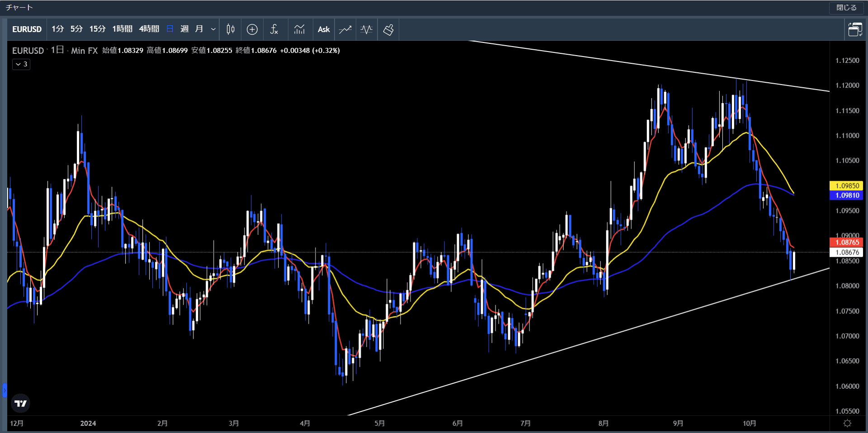868x433 pixels.
Task: Select the daily 日 timeframe
Action: point(170,29)
